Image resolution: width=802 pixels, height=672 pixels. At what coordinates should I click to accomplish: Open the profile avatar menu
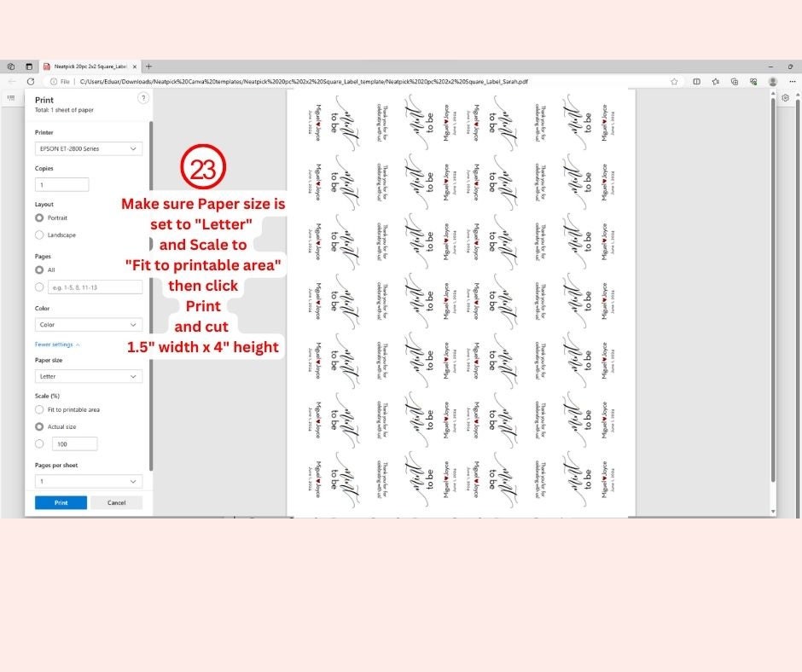[773, 81]
